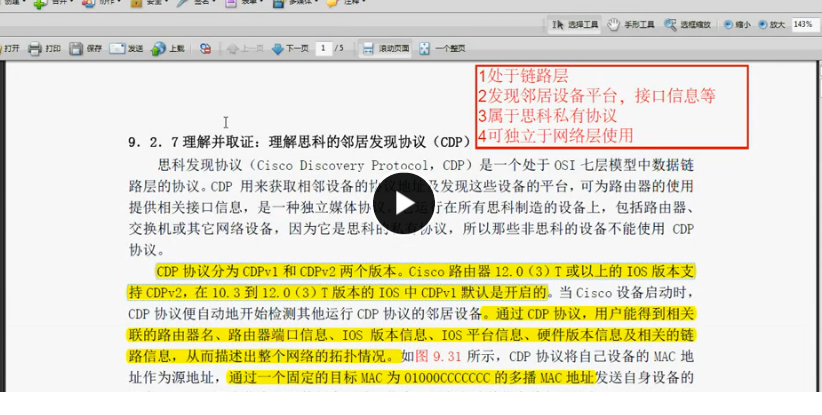The width and height of the screenshot is (822, 415).
Task: Click highlighted text 通过 CDP 协议，用户能得到相关
Action: click(x=594, y=313)
